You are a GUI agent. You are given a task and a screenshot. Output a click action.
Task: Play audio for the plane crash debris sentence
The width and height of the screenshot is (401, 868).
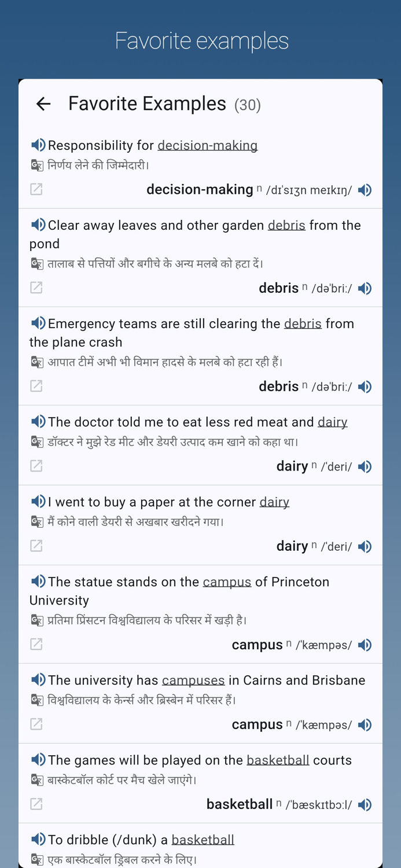38,323
